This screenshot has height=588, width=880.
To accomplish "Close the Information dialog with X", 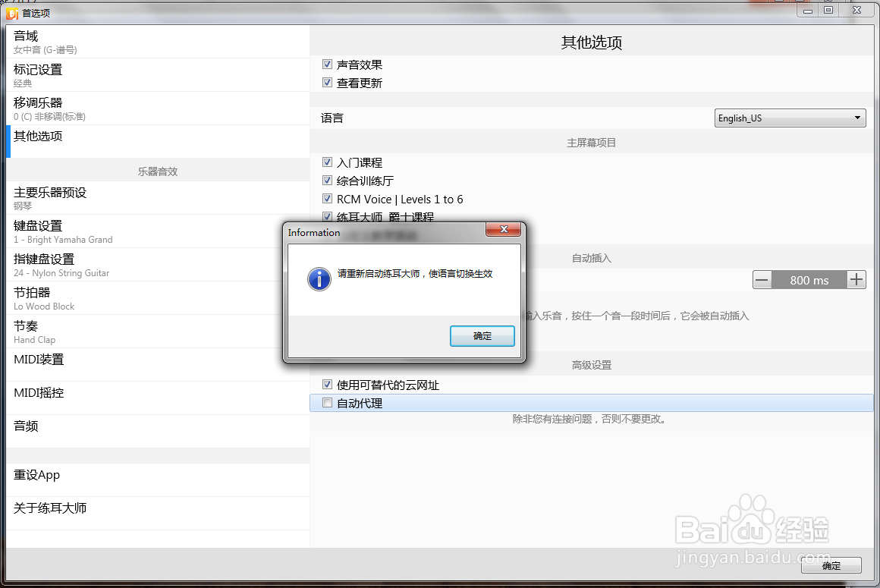I will (504, 229).
